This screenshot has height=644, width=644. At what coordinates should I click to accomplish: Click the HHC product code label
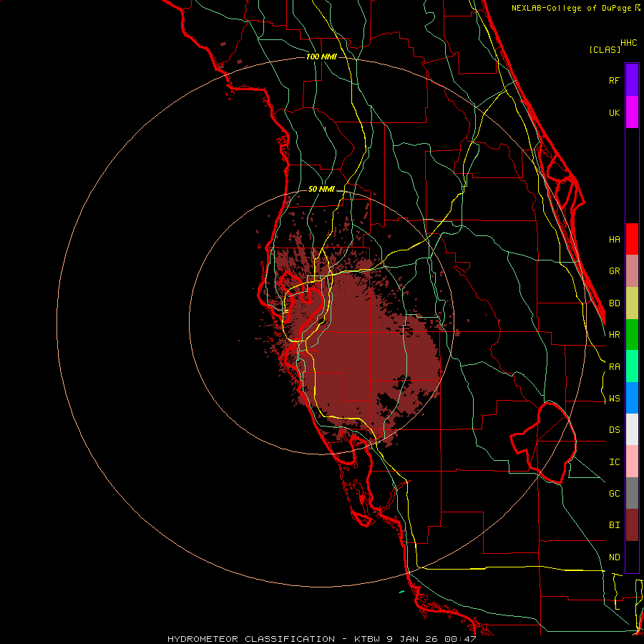point(629,43)
